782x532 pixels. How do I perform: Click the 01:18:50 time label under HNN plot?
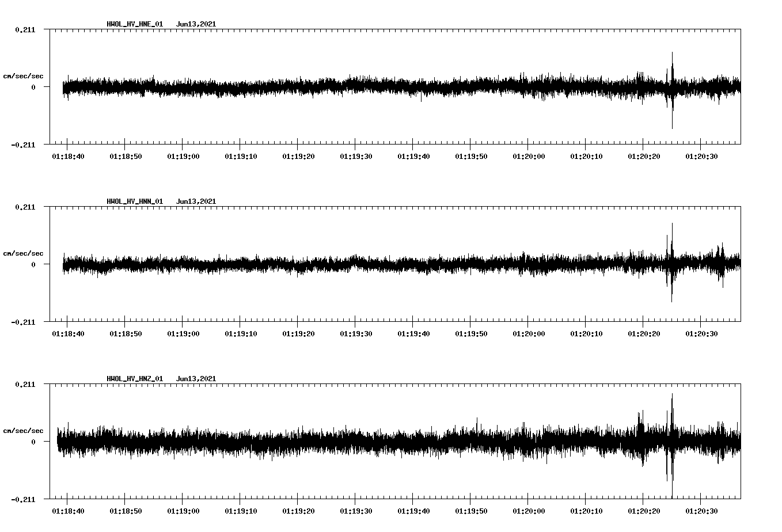click(126, 334)
